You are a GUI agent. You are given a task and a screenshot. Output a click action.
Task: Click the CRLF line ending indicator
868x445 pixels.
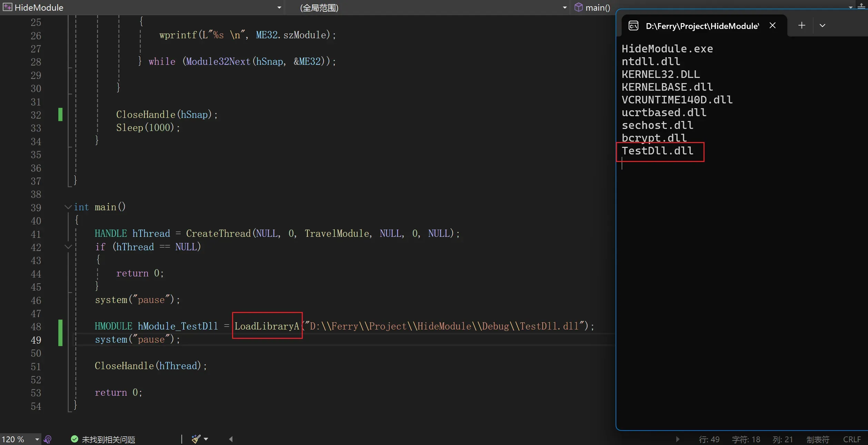(x=852, y=439)
